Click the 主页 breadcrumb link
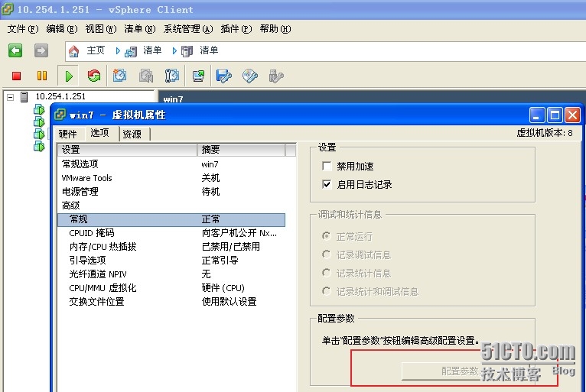This screenshot has width=586, height=392. (96, 50)
